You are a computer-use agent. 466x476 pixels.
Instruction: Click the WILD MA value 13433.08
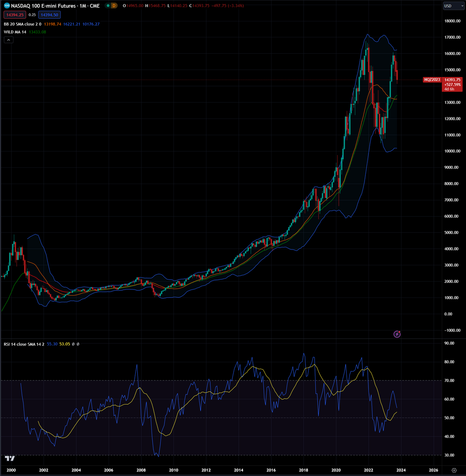pos(37,32)
